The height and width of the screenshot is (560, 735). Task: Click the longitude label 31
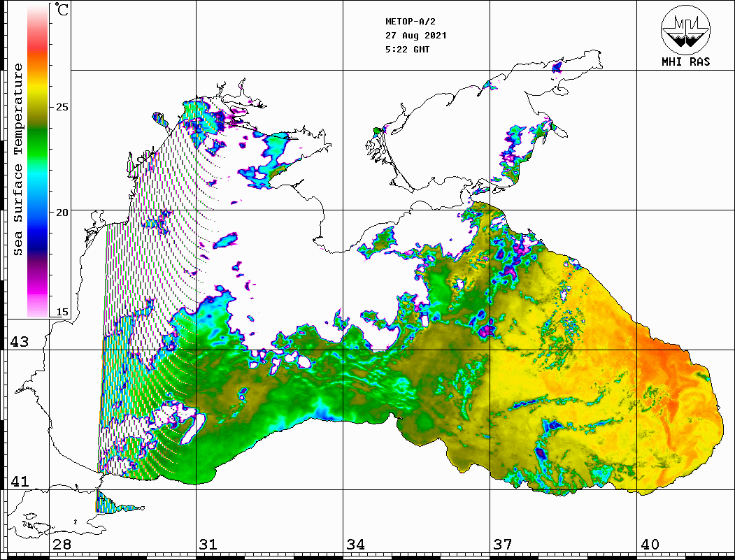pyautogui.click(x=208, y=545)
